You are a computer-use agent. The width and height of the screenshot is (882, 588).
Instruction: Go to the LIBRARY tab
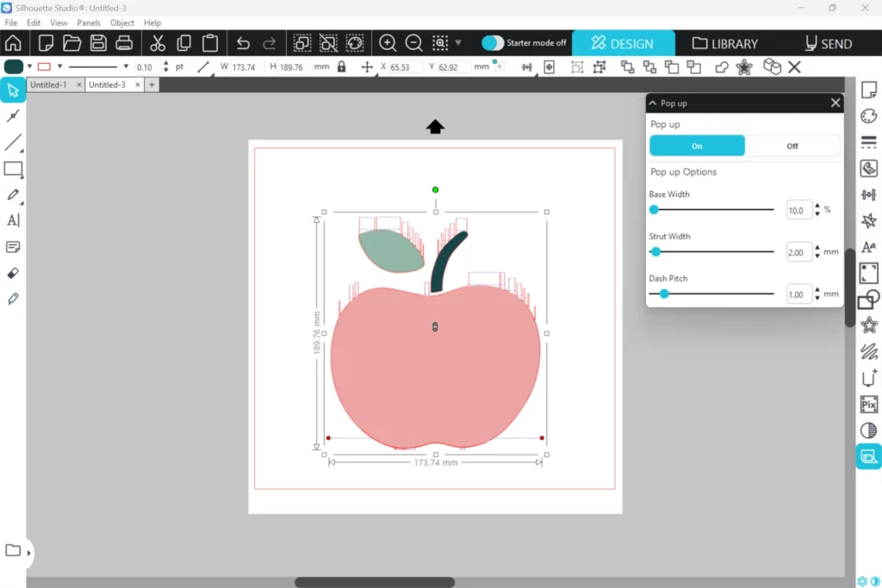click(x=725, y=43)
